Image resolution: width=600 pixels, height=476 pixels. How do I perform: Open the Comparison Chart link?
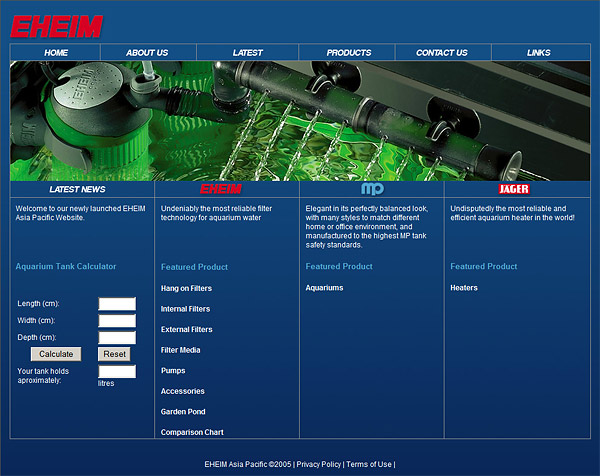pyautogui.click(x=192, y=432)
